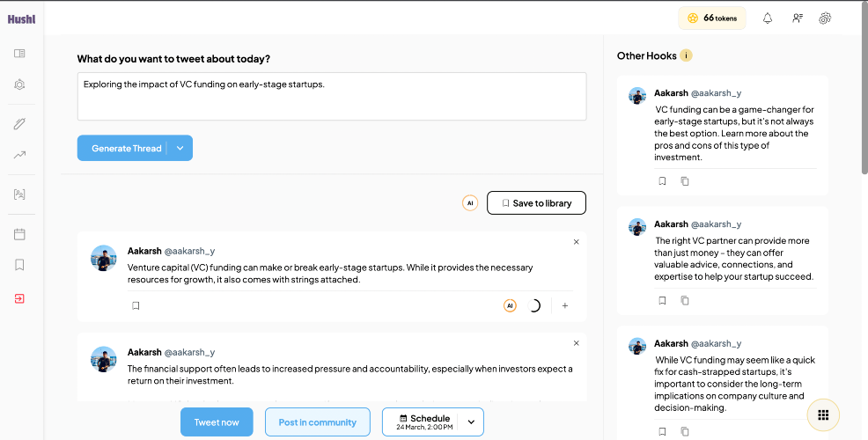Expand the Generate Thread dropdown arrow
This screenshot has height=440, width=868.
pos(180,149)
